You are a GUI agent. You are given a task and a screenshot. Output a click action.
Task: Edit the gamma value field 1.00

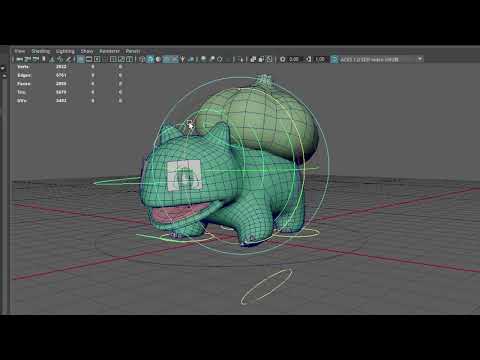[320, 59]
